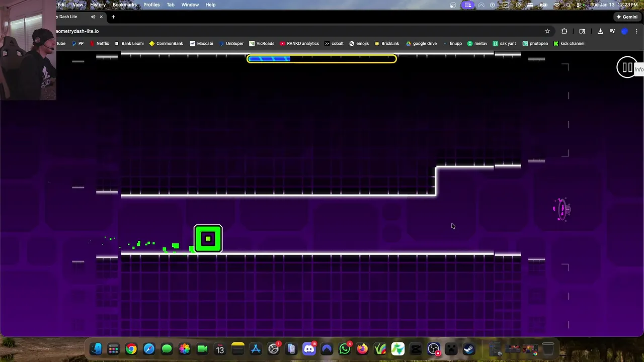Pause the Geometry Dash game

pos(627,67)
